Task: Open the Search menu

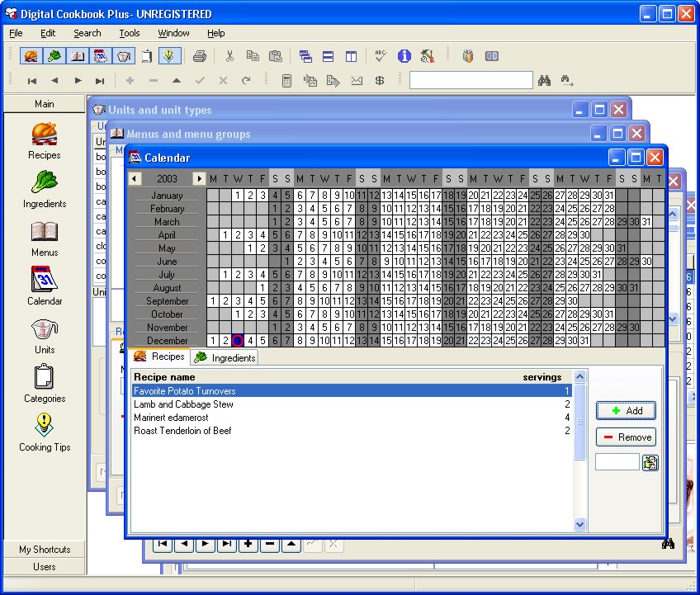Action: pos(87,33)
